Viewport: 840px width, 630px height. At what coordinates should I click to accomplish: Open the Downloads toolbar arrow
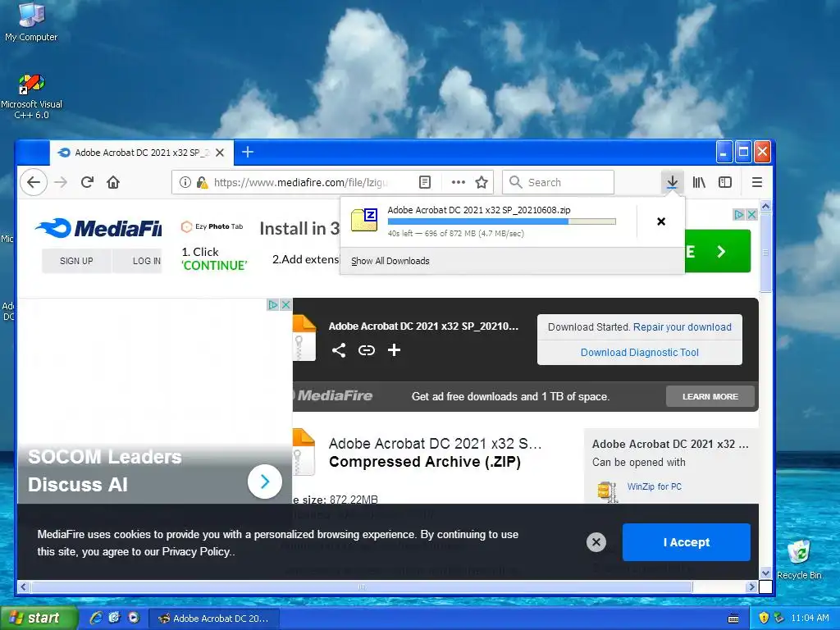(672, 182)
